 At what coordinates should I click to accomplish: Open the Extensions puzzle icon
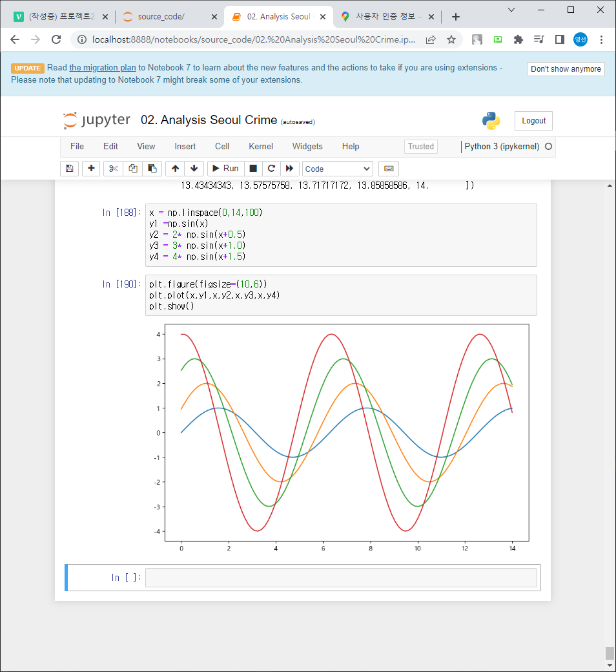(x=518, y=40)
